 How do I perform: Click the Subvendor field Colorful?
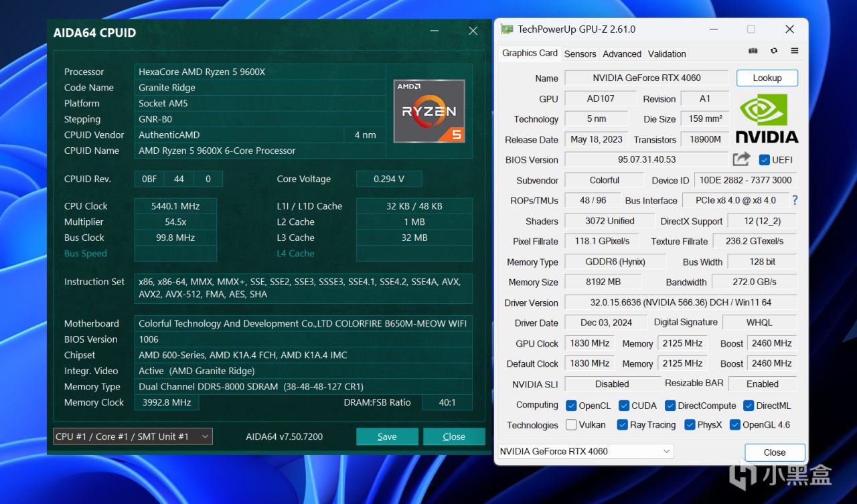click(x=605, y=180)
